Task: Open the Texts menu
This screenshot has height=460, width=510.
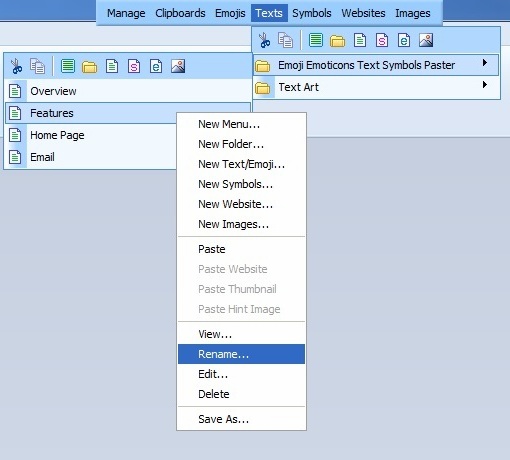Action: pyautogui.click(x=269, y=13)
